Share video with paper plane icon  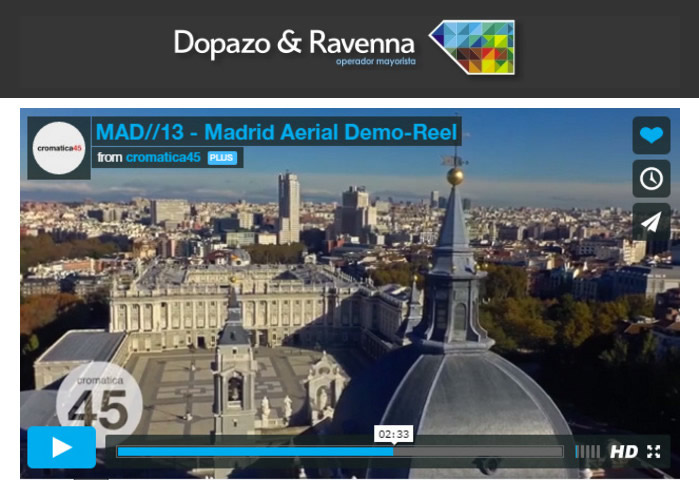(x=651, y=222)
